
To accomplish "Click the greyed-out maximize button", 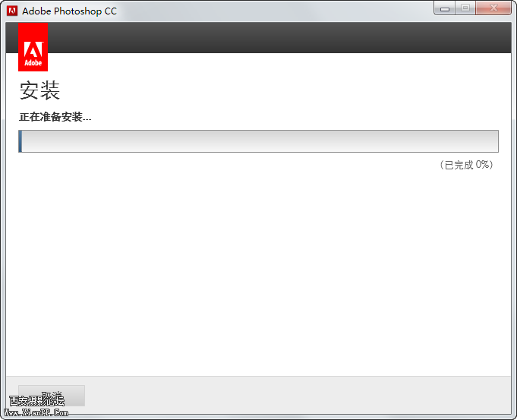I will tap(464, 9).
